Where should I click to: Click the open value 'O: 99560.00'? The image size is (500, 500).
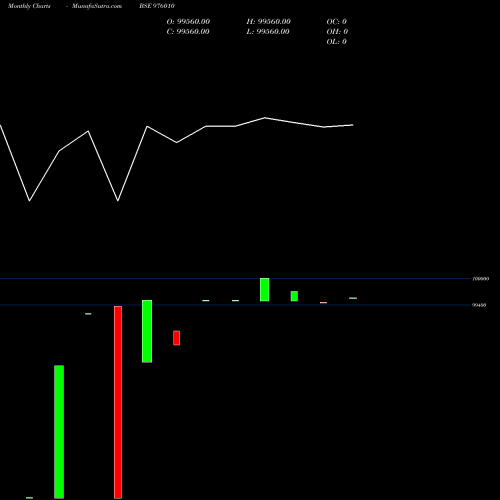[x=188, y=22]
